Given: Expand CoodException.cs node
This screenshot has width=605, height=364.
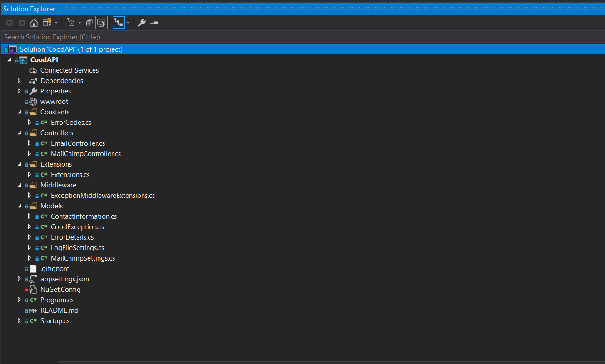Looking at the screenshot, I should tap(30, 226).
